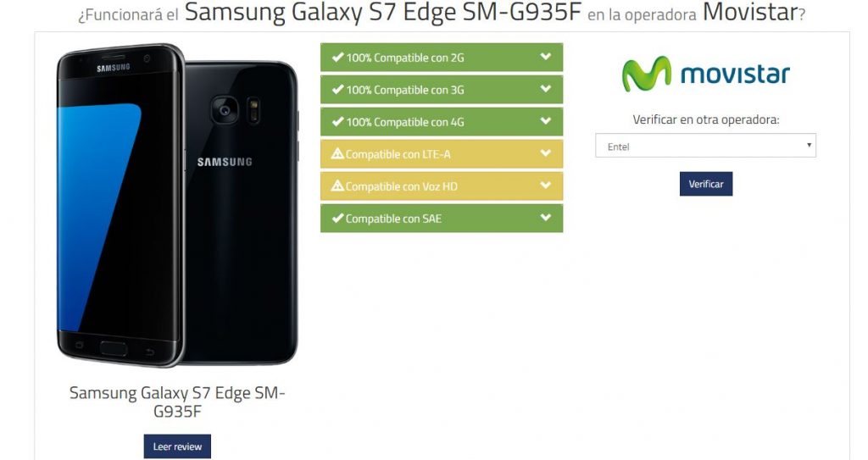Click the checkmark icon beside SAE compatibility
The height and width of the screenshot is (460, 868).
(337, 218)
